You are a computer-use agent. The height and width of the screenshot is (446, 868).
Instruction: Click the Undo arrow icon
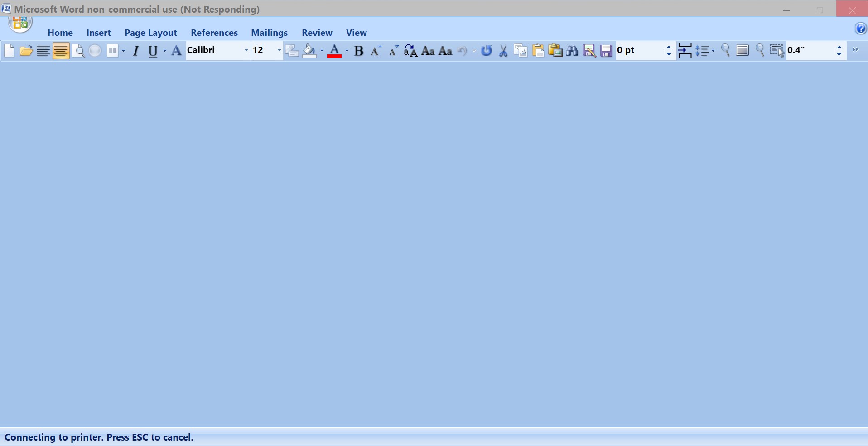pyautogui.click(x=462, y=51)
